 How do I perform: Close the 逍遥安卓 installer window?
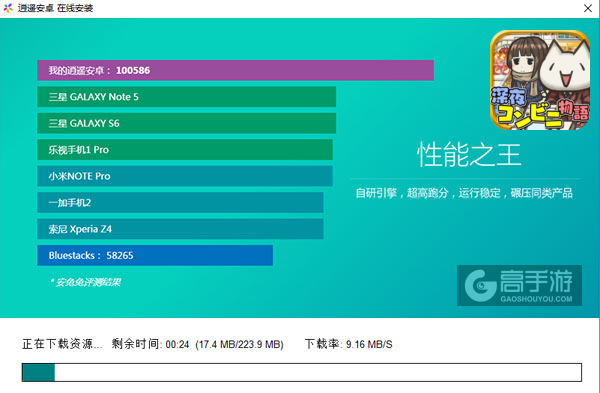point(588,8)
